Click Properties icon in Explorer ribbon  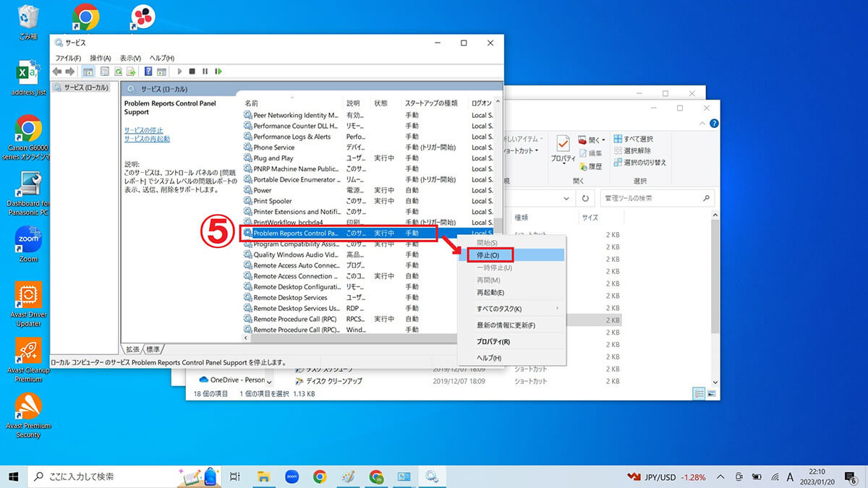pos(563,148)
